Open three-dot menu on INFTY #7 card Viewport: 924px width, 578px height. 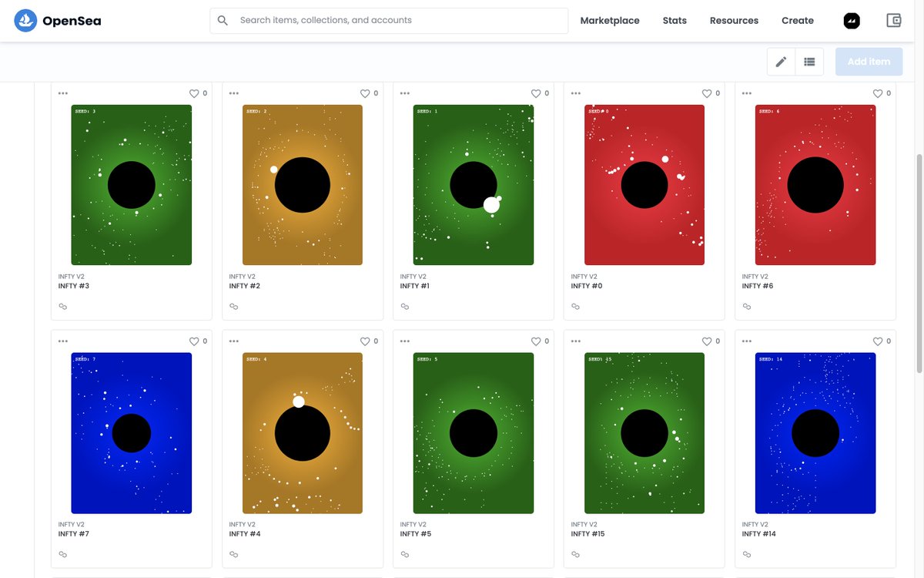[x=63, y=341]
